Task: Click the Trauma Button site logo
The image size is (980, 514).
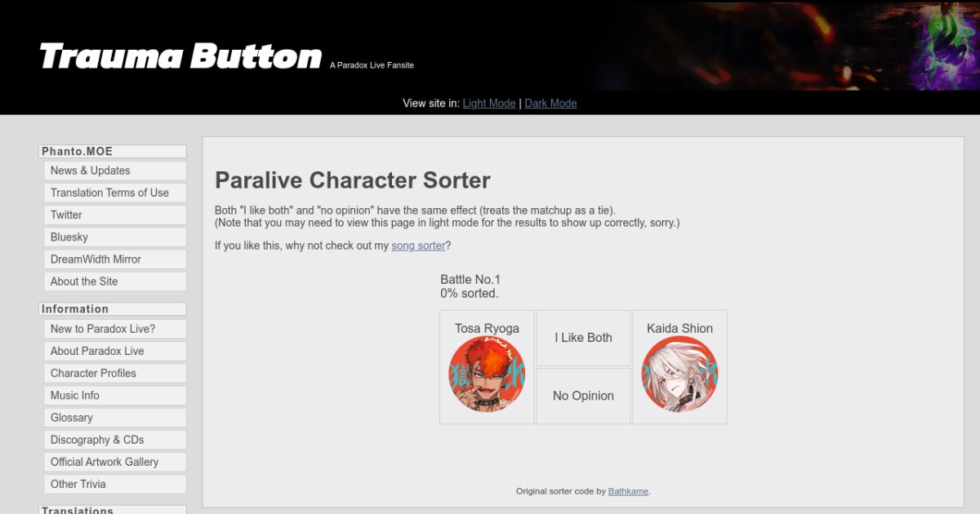Action: [180, 57]
